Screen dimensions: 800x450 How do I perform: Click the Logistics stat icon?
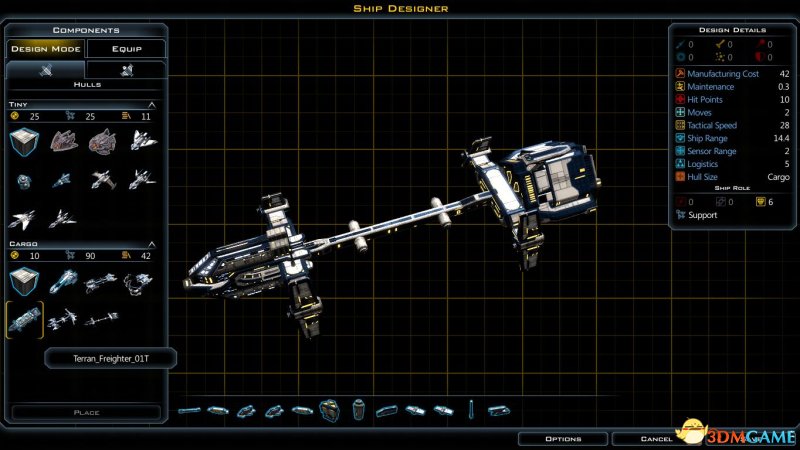(x=680, y=164)
